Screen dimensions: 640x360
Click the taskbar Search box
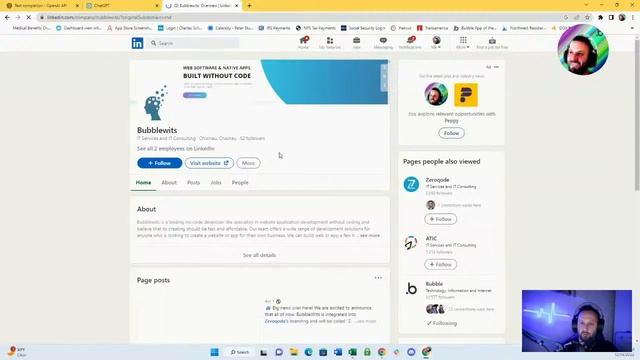click(240, 352)
